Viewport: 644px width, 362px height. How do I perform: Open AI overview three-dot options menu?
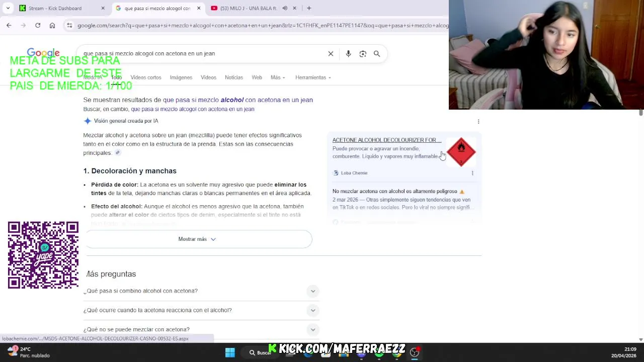pyautogui.click(x=478, y=121)
